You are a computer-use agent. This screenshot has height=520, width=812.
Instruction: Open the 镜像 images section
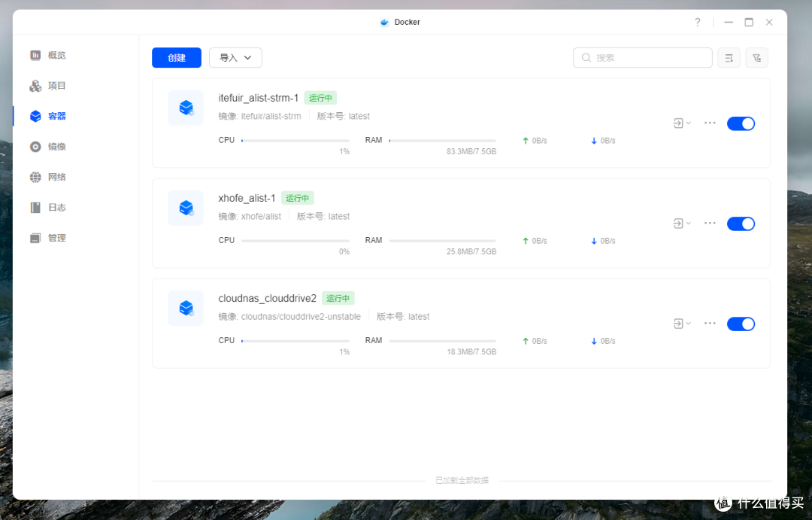click(47, 147)
